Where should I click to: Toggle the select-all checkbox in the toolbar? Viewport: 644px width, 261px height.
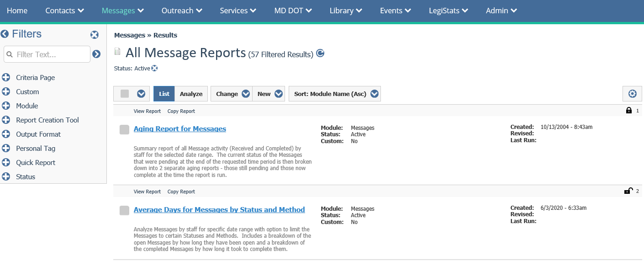125,94
